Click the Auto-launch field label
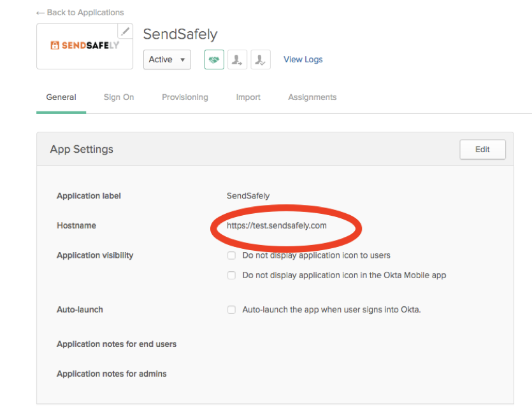532x415 pixels. pos(80,309)
